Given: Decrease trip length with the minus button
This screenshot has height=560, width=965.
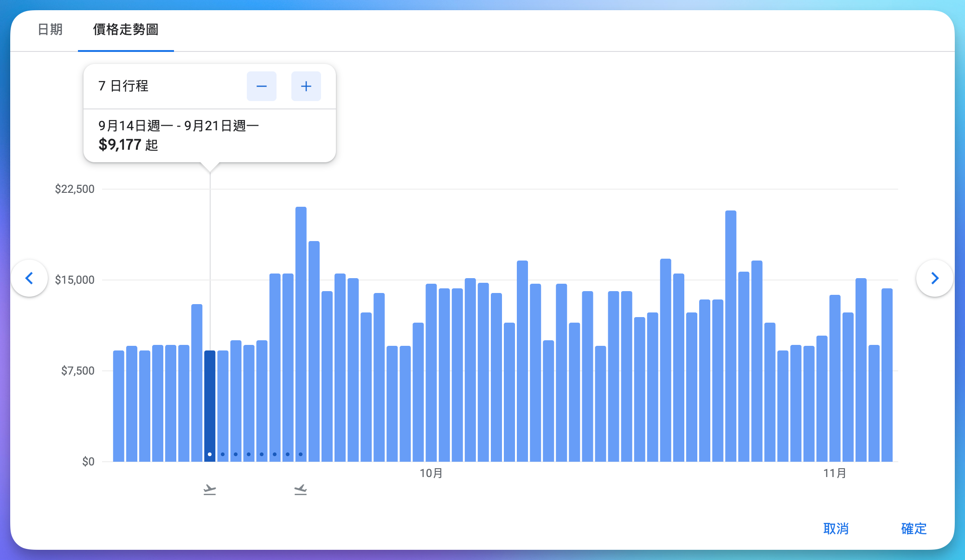Looking at the screenshot, I should click(x=262, y=86).
